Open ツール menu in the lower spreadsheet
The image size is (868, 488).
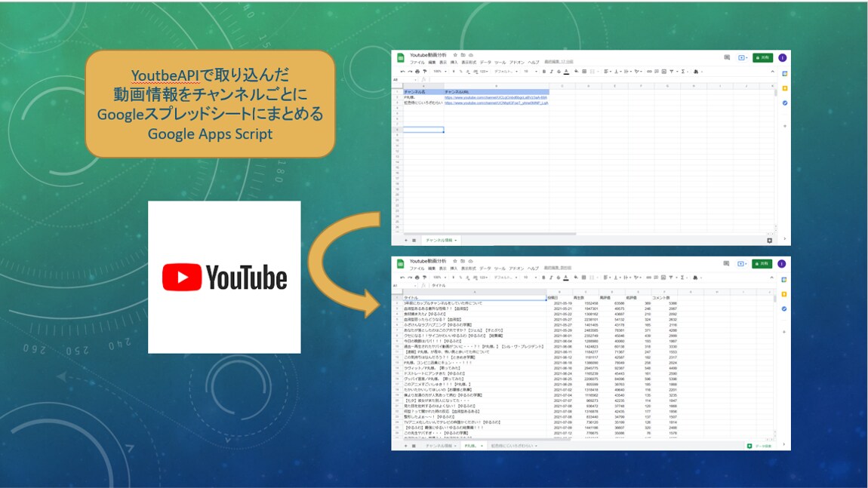(x=500, y=269)
